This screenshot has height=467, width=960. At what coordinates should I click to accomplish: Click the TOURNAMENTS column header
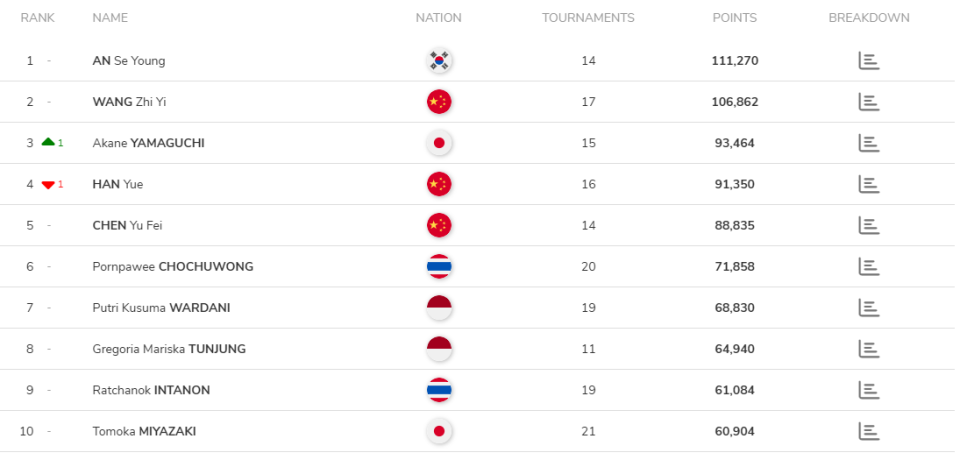coord(588,18)
